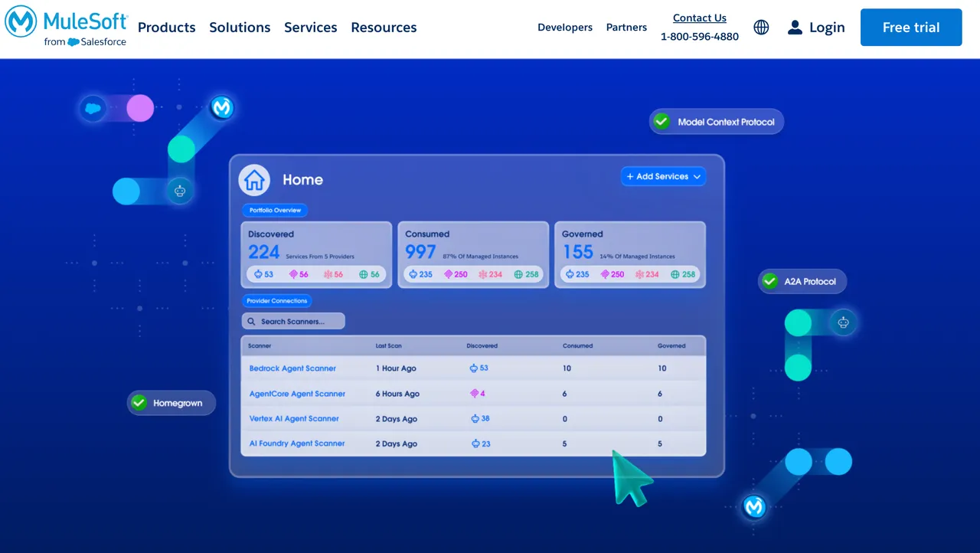Click red snowflake icon in Governed card
Viewport: 980px width, 553px height.
click(640, 274)
